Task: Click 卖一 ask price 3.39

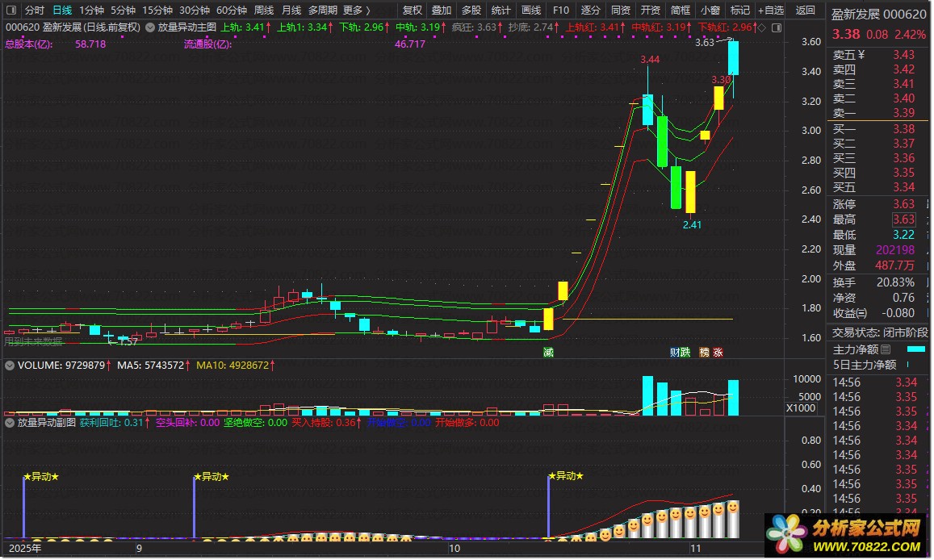Action: (903, 113)
